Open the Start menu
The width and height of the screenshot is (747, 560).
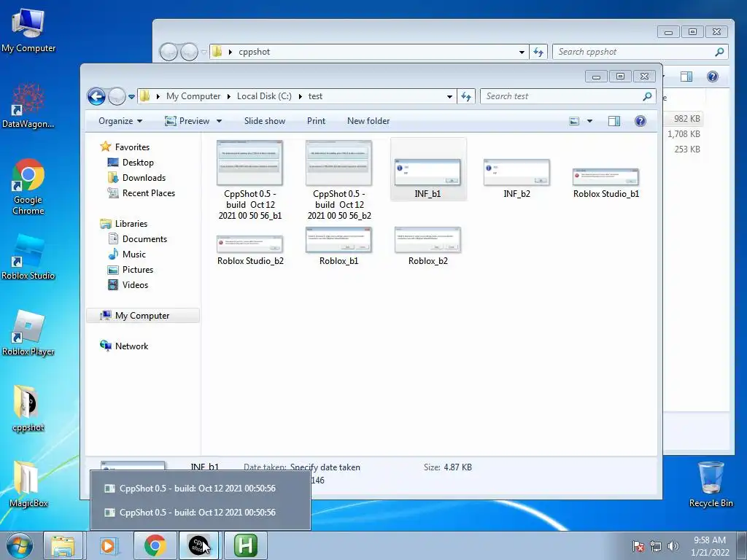19,545
